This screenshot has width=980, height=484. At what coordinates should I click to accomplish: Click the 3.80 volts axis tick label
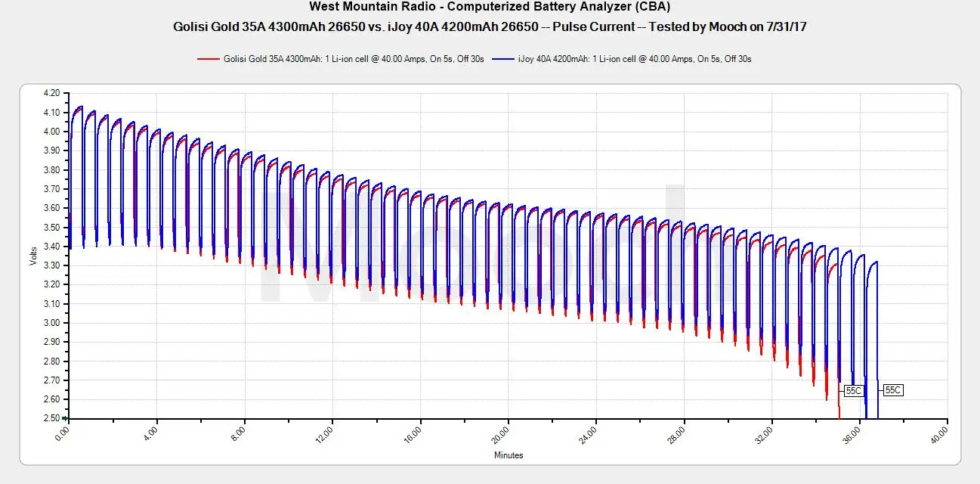(51, 169)
